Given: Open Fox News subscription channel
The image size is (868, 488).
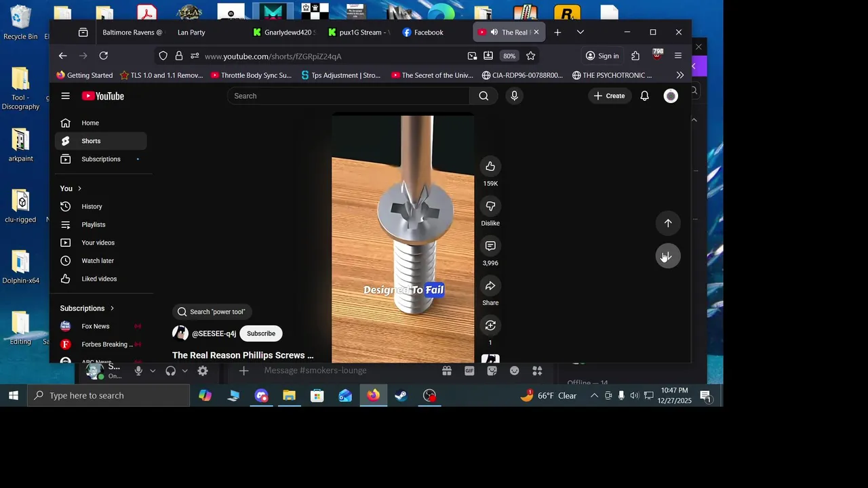Looking at the screenshot, I should pos(101,326).
